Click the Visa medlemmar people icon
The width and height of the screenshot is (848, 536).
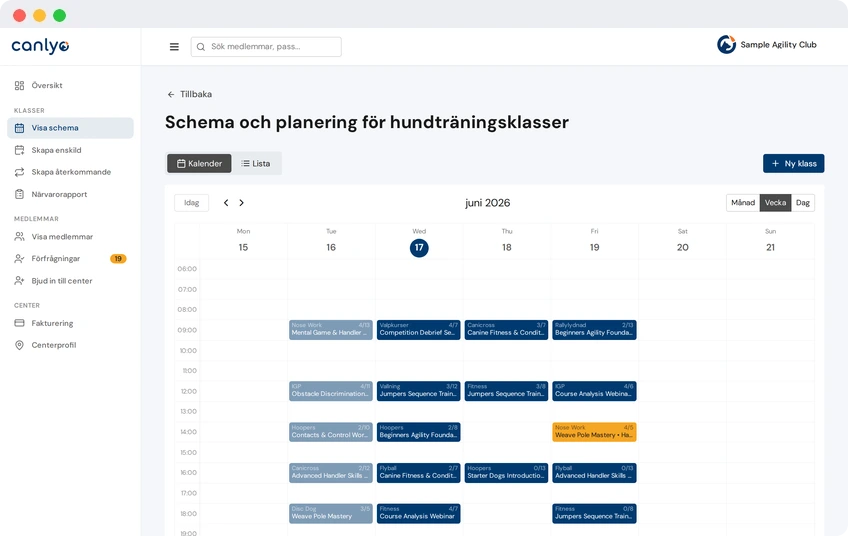click(19, 237)
